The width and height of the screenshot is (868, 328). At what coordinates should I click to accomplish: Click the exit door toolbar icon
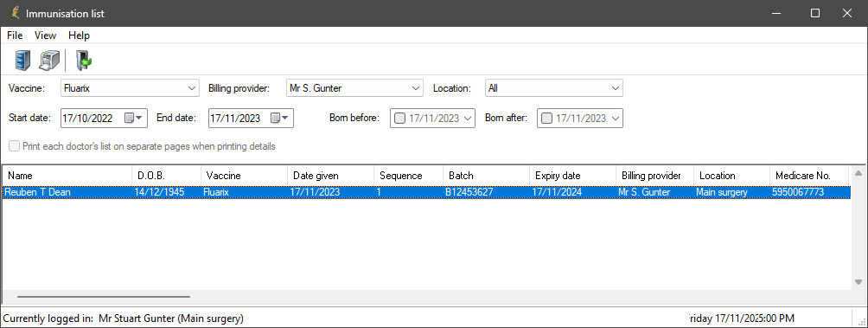(x=84, y=60)
